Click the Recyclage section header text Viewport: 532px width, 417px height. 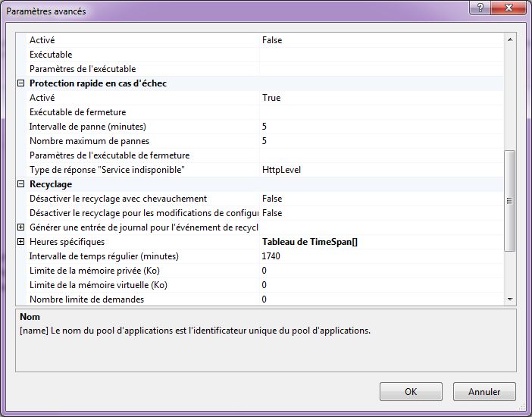tap(51, 184)
